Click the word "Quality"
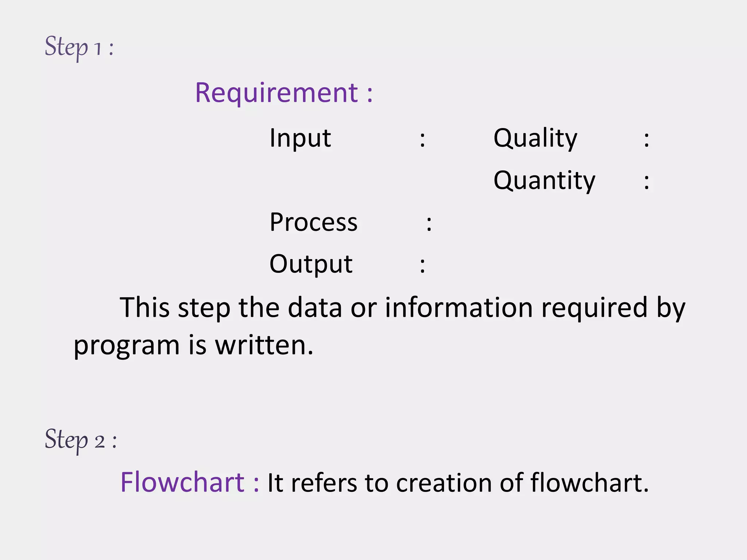The width and height of the screenshot is (747, 560). pyautogui.click(x=535, y=138)
